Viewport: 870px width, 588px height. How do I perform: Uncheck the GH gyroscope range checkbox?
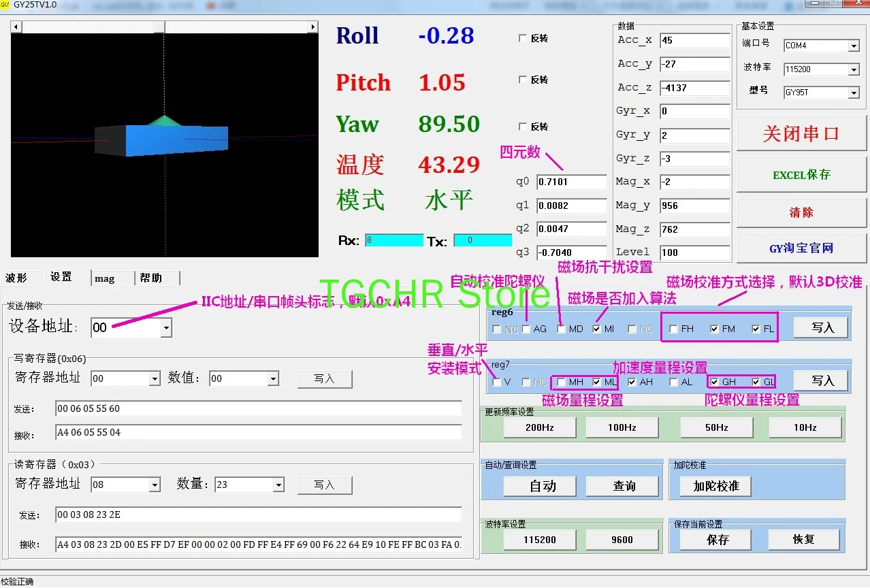click(x=714, y=382)
